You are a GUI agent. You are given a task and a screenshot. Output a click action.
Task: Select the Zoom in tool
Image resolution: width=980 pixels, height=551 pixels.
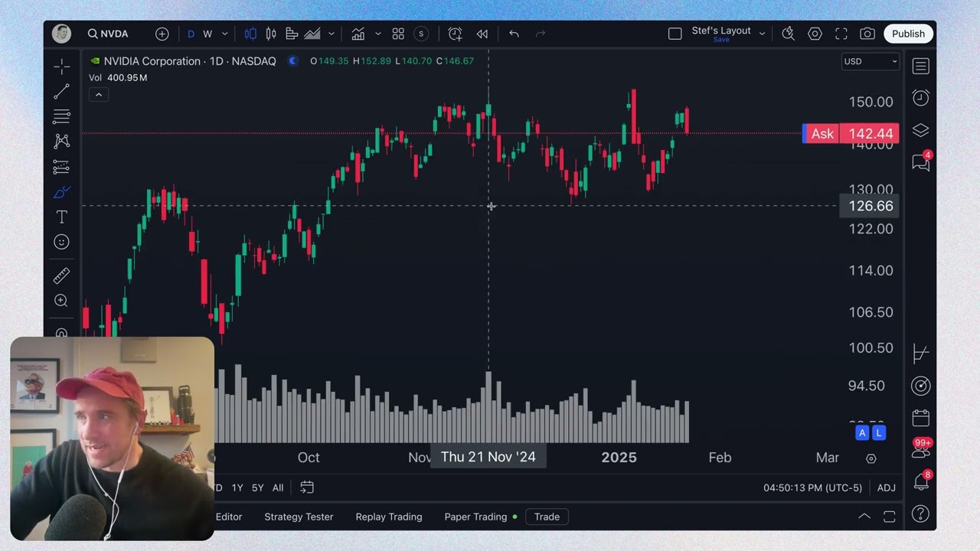[62, 301]
